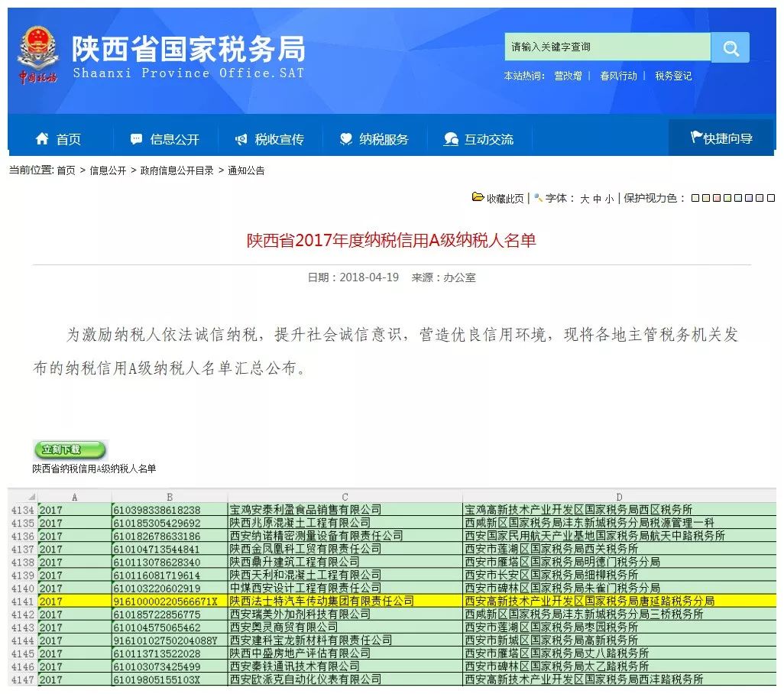Screen dimensions: 784x694
Task: Click the 信息公开 breadcrumb link
Action: (108, 170)
